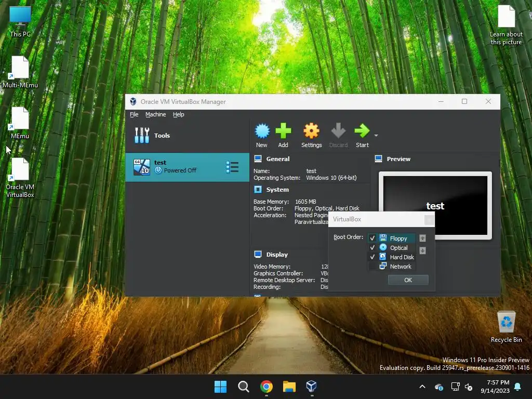Open the Machine menu
532x399 pixels.
(156, 114)
